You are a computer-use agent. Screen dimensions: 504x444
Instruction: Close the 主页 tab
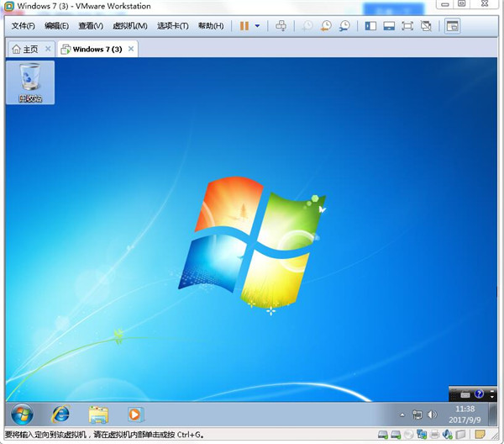point(48,49)
